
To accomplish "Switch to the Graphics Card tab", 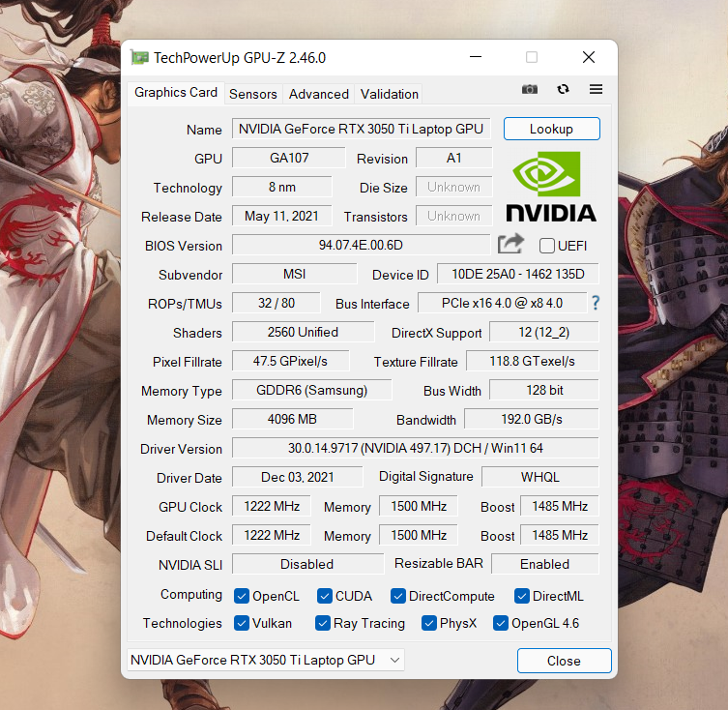I will click(x=176, y=93).
